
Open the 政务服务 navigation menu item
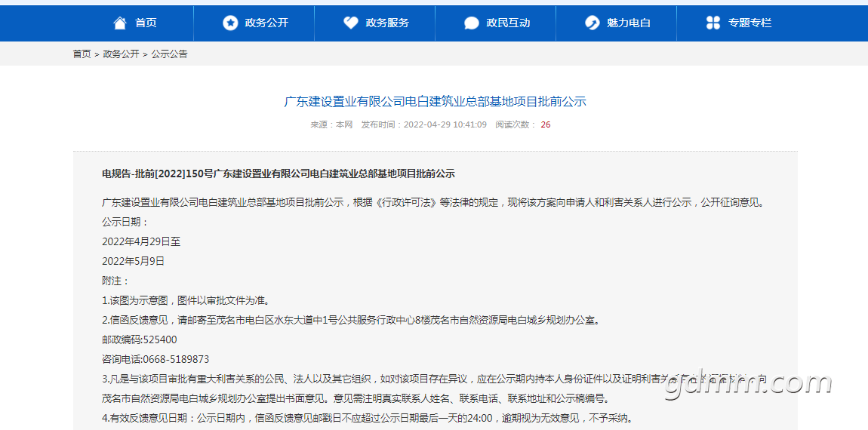(x=387, y=23)
